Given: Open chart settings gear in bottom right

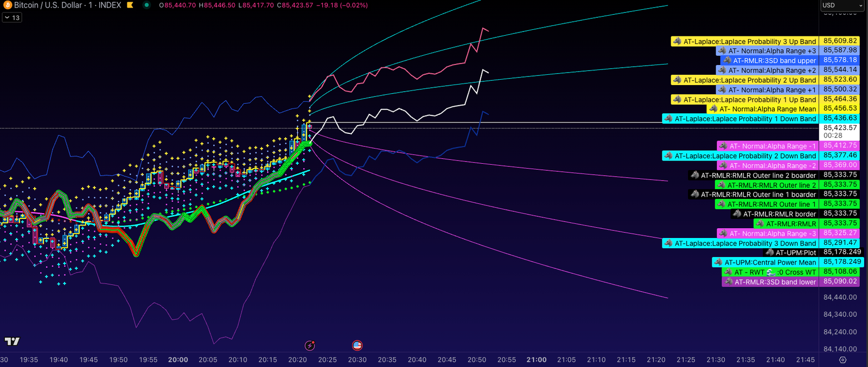Looking at the screenshot, I should (843, 360).
